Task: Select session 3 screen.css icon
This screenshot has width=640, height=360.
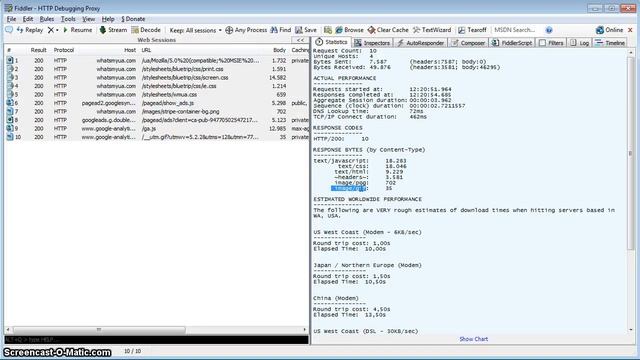Action: pos(10,77)
